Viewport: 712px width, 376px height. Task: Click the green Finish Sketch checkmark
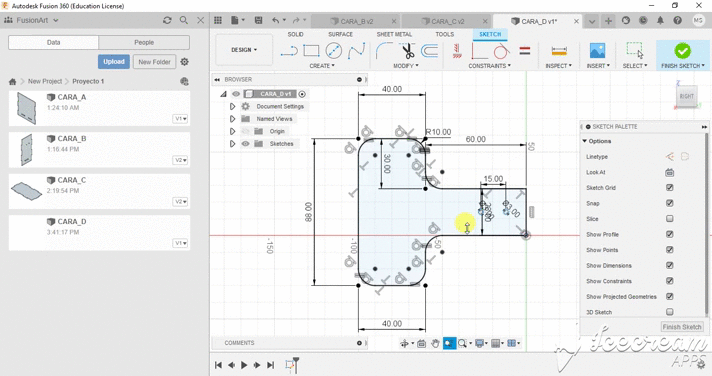click(x=682, y=51)
